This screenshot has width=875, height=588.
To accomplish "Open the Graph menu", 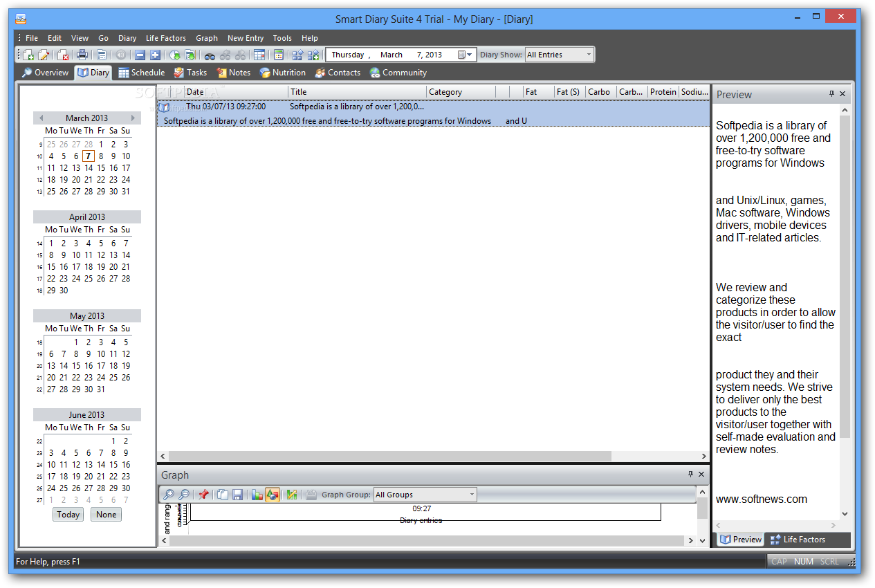I will point(207,38).
